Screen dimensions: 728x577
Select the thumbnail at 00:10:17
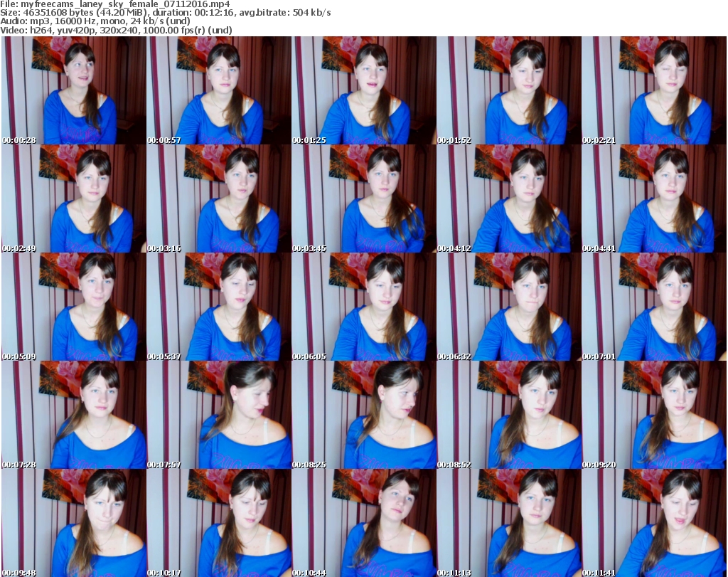219,523
